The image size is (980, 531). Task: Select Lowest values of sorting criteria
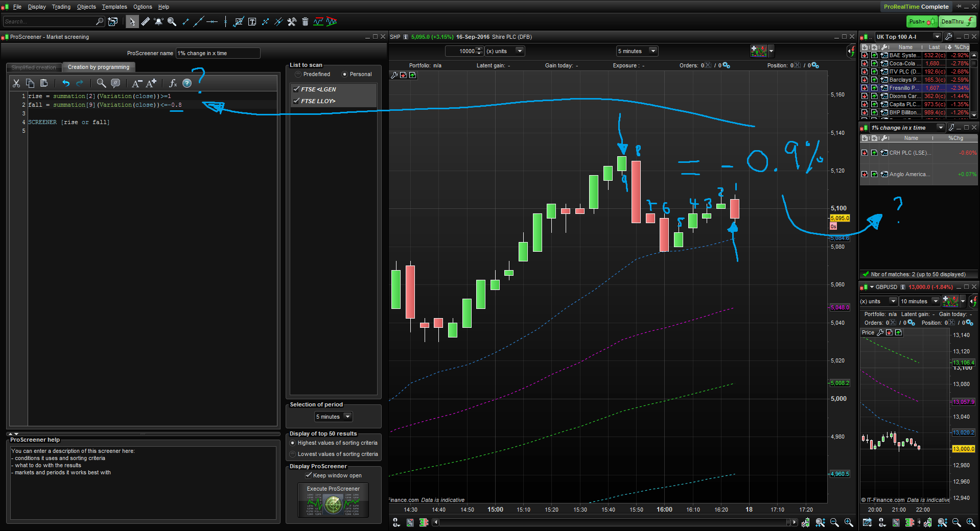[x=293, y=454]
